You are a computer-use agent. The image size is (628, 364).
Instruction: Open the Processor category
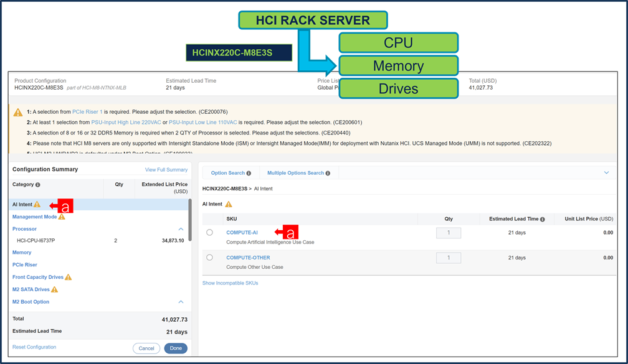(x=24, y=229)
